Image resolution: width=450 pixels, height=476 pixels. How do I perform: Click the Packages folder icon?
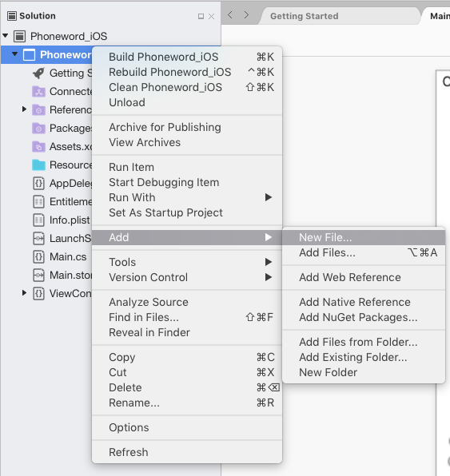38,129
